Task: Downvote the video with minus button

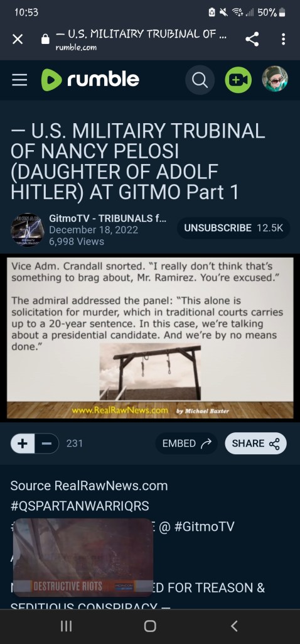Action: pyautogui.click(x=47, y=444)
